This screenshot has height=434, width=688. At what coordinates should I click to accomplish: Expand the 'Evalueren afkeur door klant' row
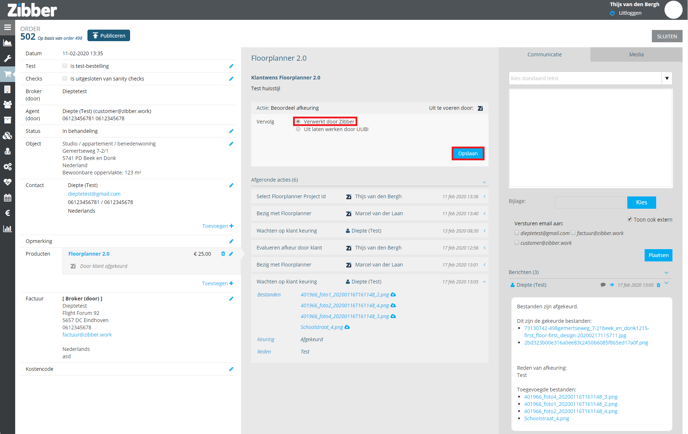(484, 248)
